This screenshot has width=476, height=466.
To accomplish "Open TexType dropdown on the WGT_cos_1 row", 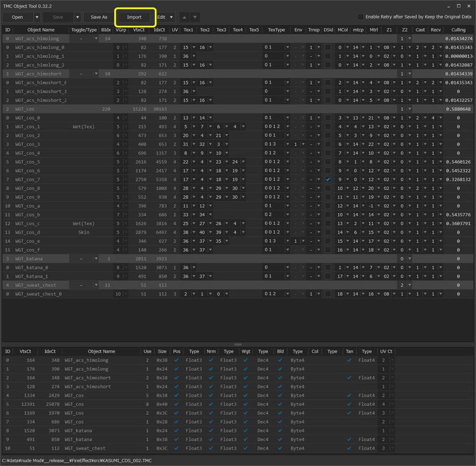I will 287,127.
